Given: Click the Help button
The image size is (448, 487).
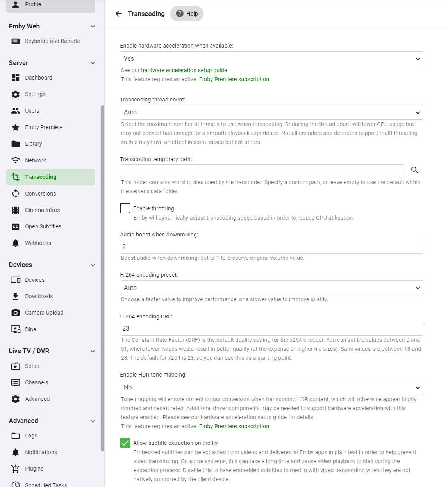Looking at the screenshot, I should pos(187,14).
